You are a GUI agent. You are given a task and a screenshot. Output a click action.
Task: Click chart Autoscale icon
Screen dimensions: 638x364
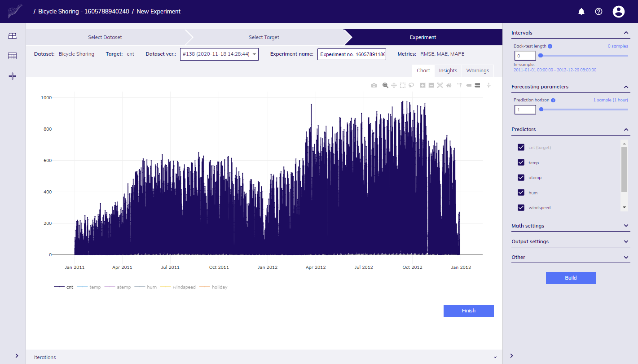click(x=440, y=85)
